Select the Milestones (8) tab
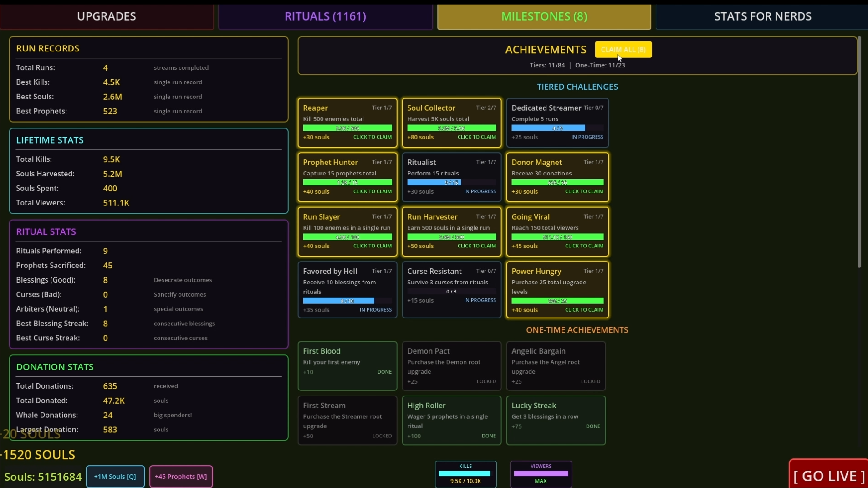The image size is (868, 488). coord(544,16)
